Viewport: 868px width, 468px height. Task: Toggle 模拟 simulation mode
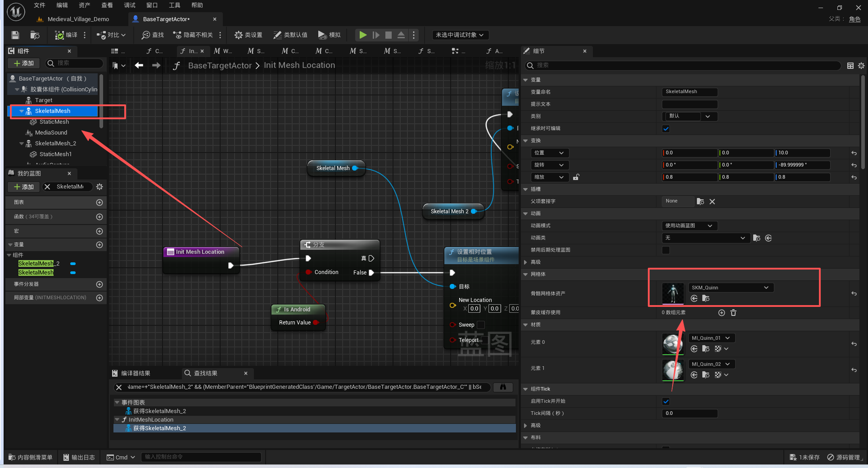click(x=329, y=35)
